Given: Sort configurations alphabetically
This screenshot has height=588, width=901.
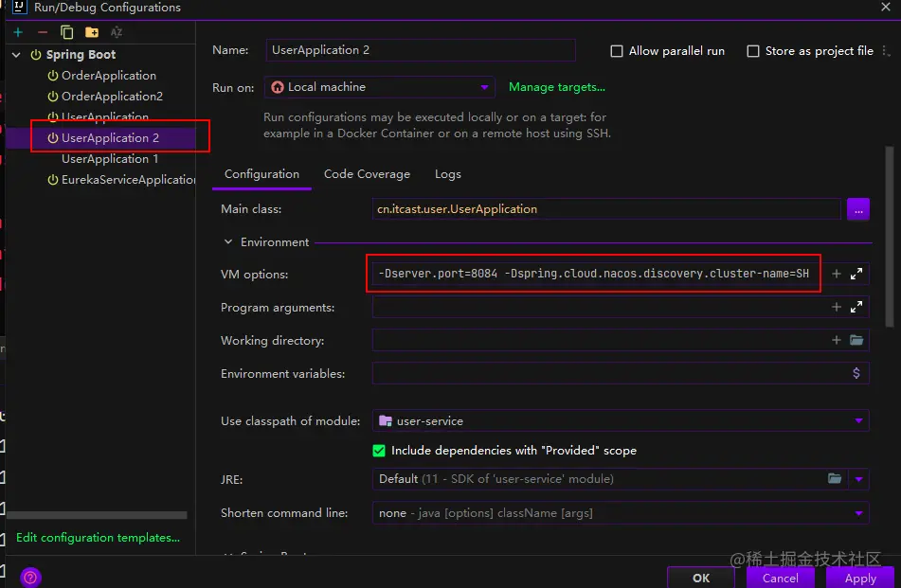Looking at the screenshot, I should (117, 32).
